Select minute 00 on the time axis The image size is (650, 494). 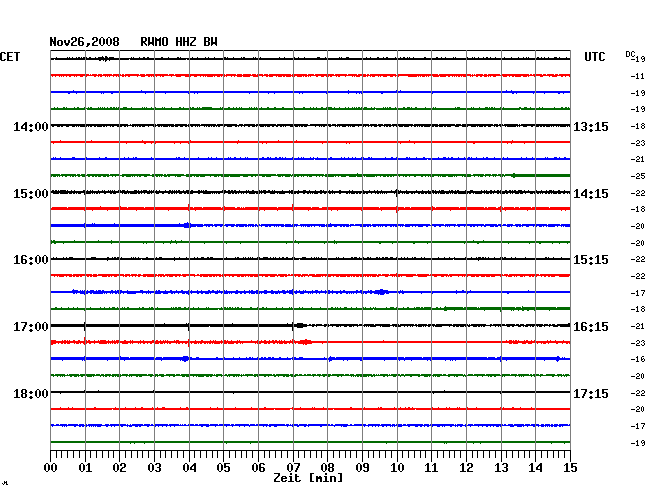tap(51, 468)
